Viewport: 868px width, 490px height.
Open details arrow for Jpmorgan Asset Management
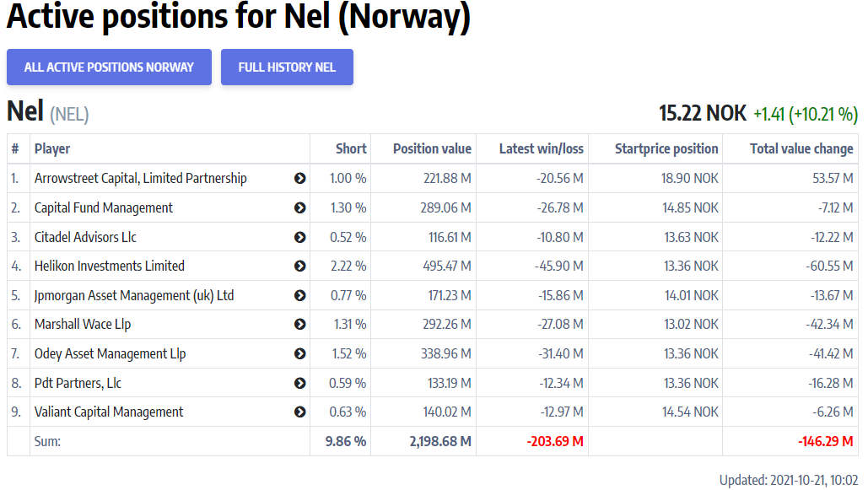301,295
